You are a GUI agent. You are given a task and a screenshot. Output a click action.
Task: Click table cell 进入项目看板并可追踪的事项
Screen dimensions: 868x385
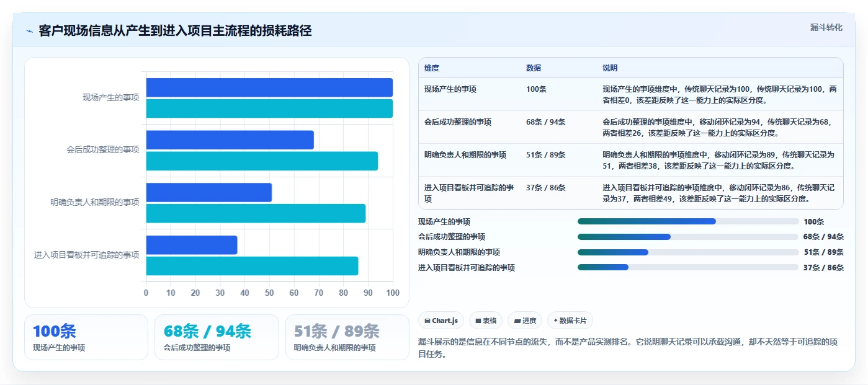469,193
